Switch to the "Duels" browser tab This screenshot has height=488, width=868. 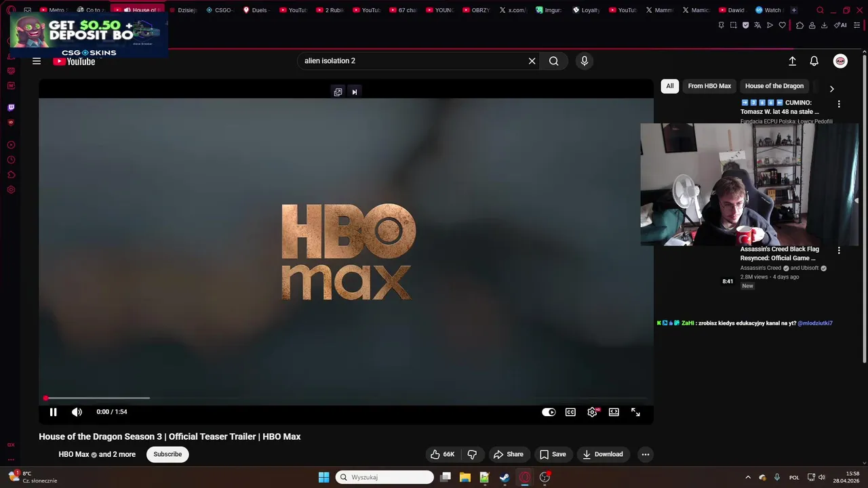(x=256, y=10)
